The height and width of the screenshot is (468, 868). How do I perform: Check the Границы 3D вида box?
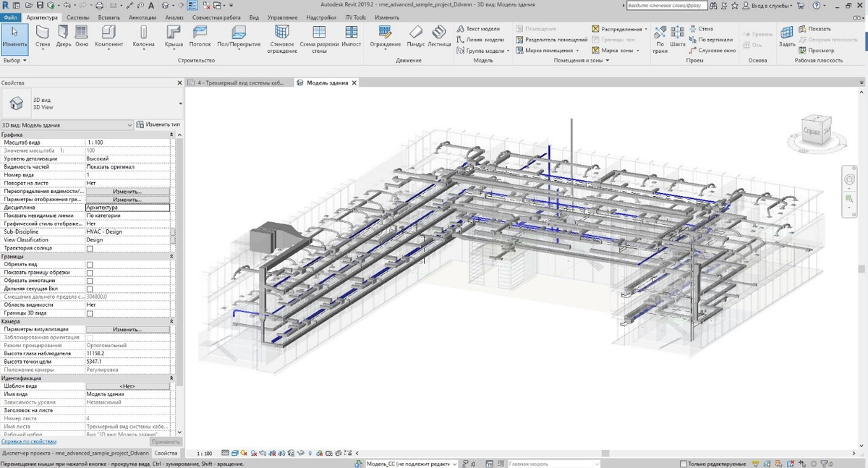90,313
